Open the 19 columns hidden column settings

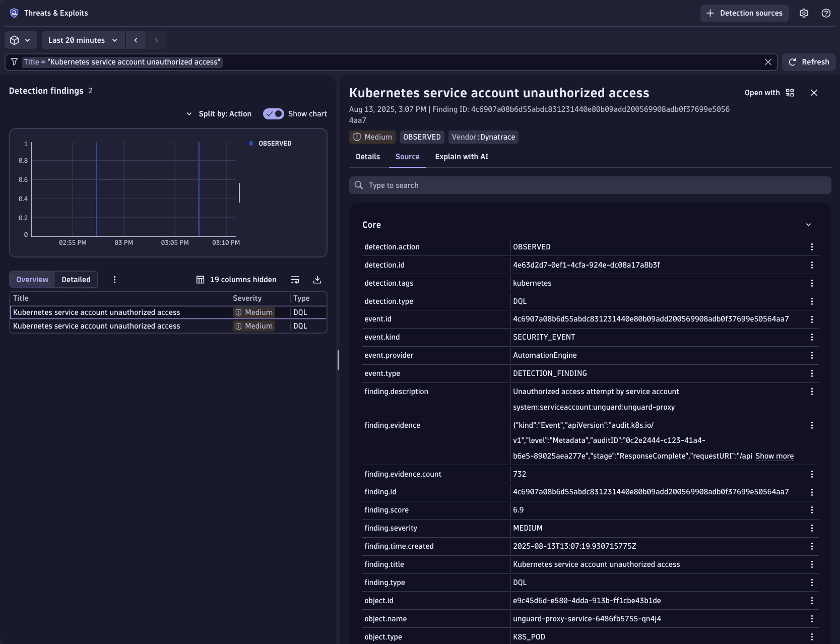(x=236, y=280)
